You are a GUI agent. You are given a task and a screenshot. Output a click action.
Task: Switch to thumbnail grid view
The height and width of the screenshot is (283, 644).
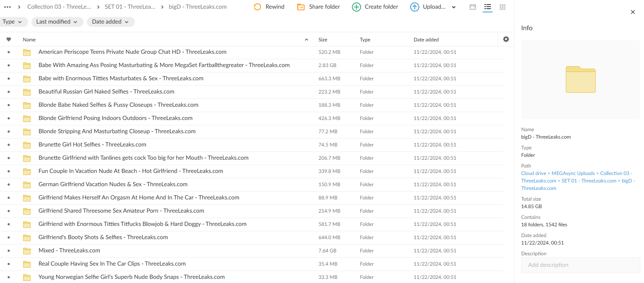(x=503, y=7)
